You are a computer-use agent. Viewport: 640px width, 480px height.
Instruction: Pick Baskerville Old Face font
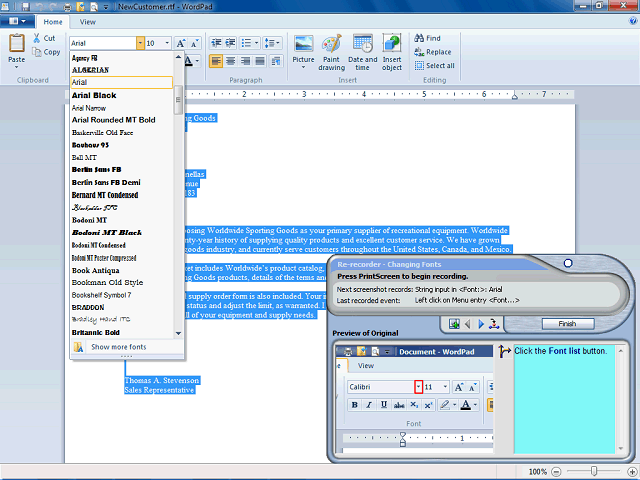pos(122,133)
